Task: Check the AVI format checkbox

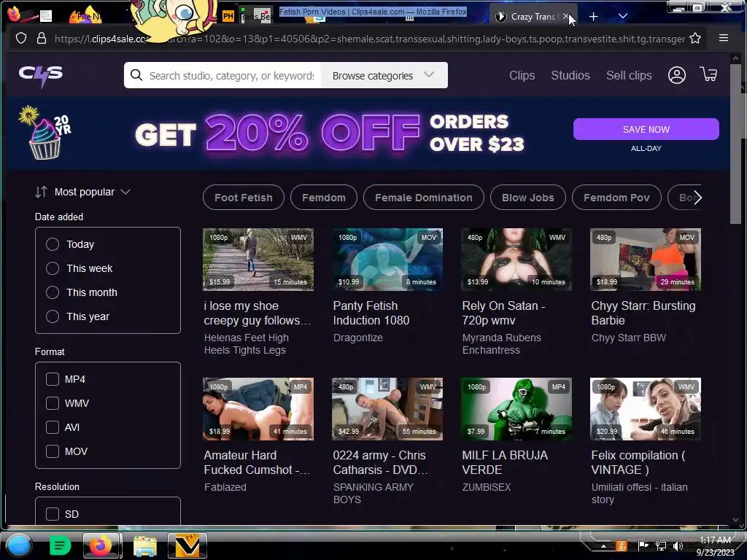Action: 53,427
